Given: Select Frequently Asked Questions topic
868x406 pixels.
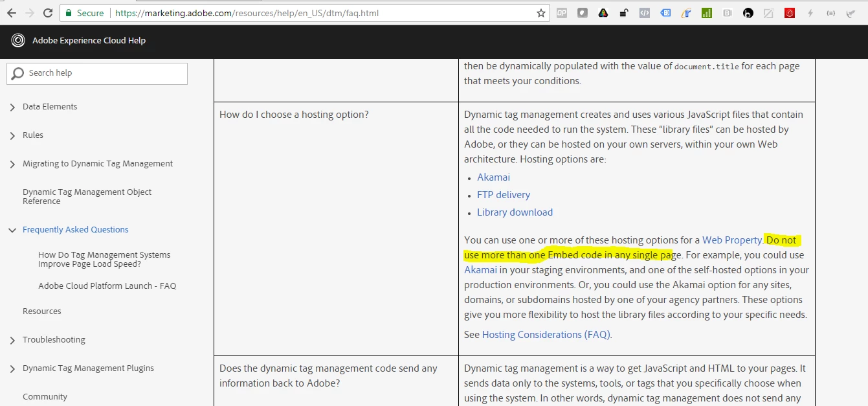Looking at the screenshot, I should pyautogui.click(x=76, y=230).
